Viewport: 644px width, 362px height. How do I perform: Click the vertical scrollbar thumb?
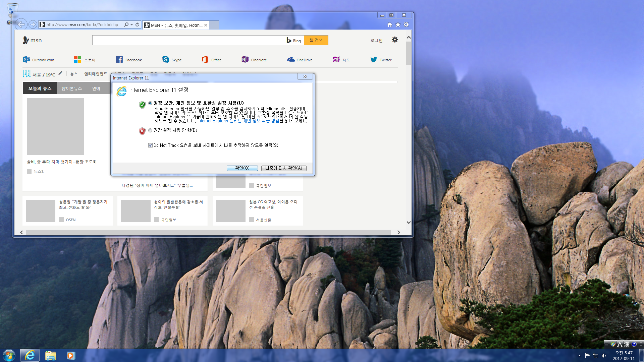pos(409,53)
